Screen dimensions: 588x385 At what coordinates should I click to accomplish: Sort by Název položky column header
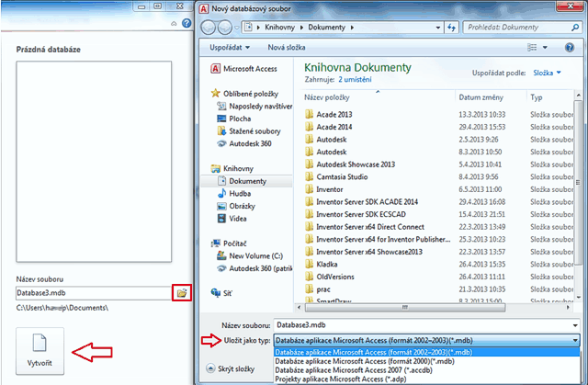tap(378, 97)
